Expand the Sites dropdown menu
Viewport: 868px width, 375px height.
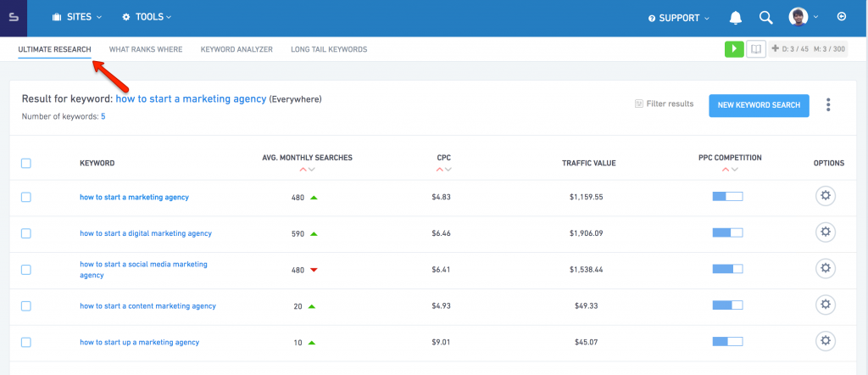pos(77,17)
